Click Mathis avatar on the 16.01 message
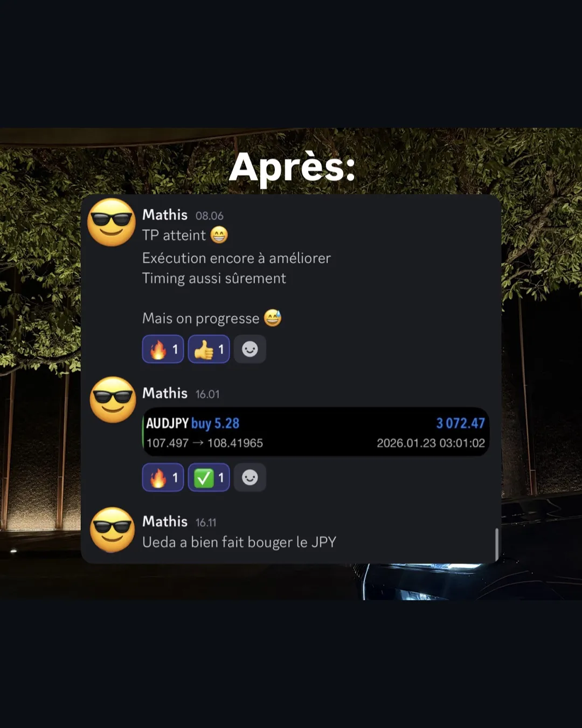This screenshot has height=728, width=582. point(113,400)
